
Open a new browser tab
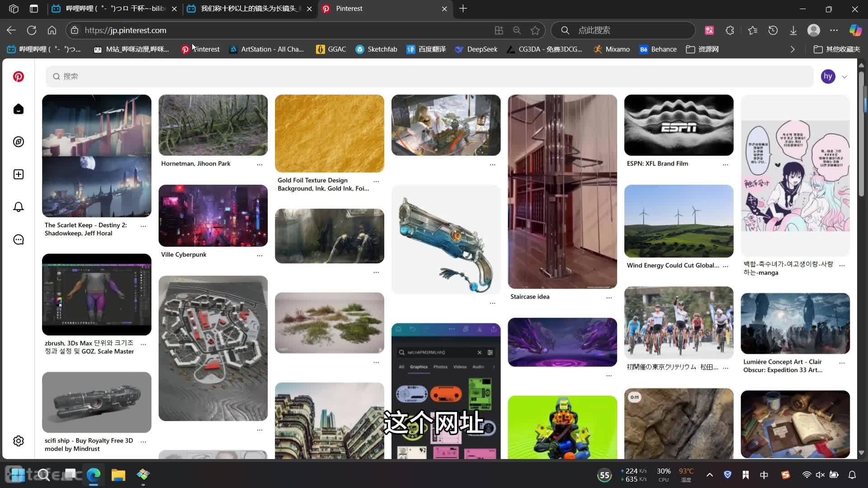point(463,9)
